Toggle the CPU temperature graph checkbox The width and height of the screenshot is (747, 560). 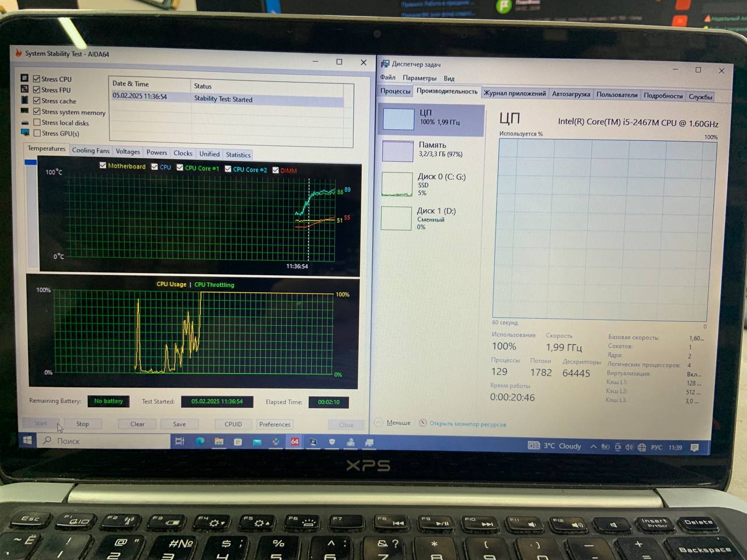pyautogui.click(x=155, y=167)
